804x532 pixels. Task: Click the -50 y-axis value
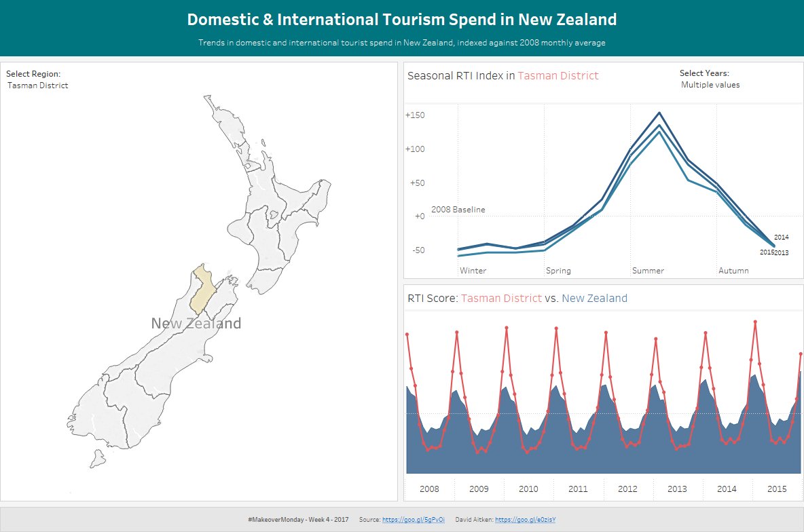click(418, 250)
